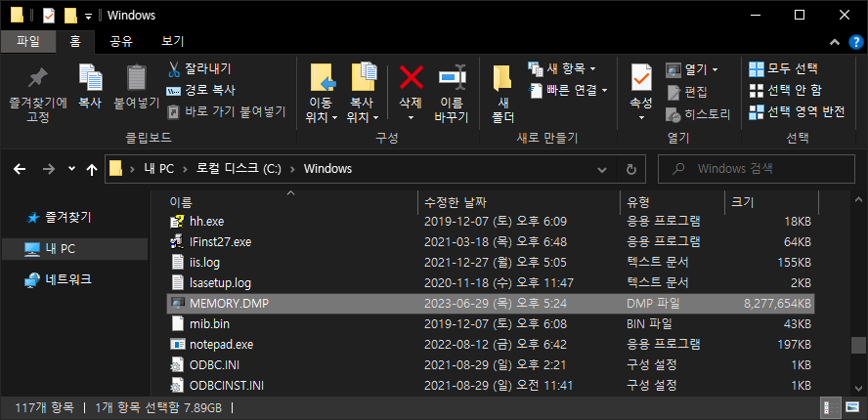Screen dimensions: 868x420
Task: Open 열기 dropdown in ribbon
Action: (692, 69)
